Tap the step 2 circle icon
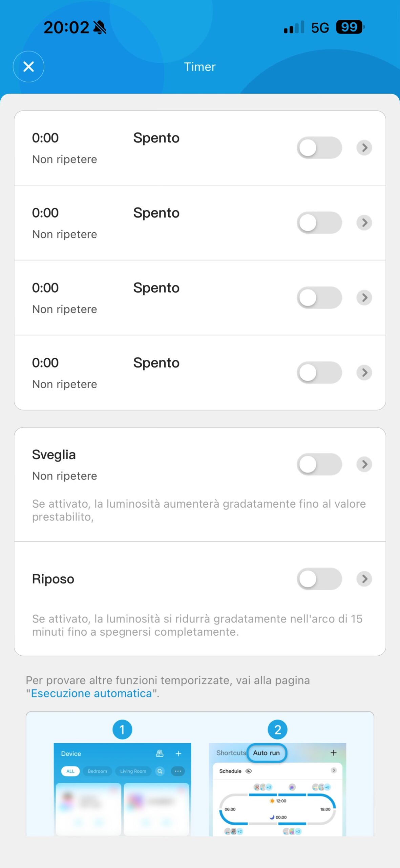This screenshot has height=868, width=400. [x=277, y=729]
